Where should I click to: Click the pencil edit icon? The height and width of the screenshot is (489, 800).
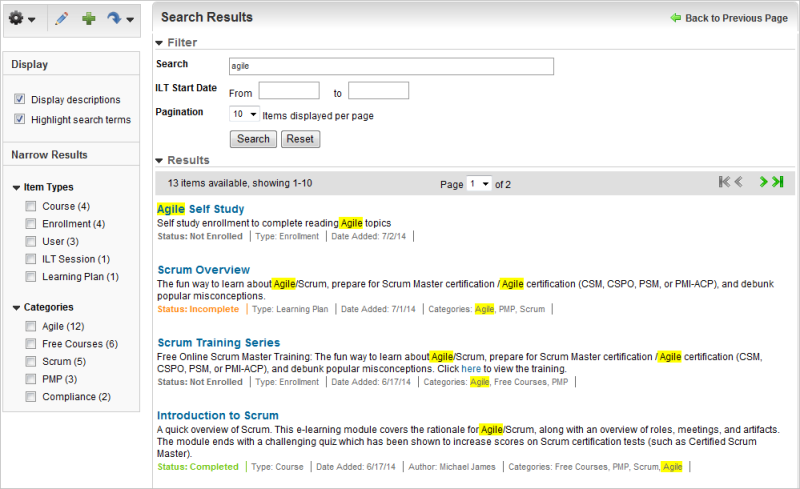[61, 19]
